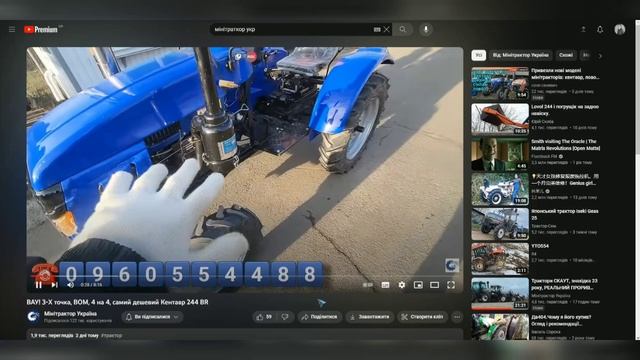Open the Matrix Revolutions 4:45 thumbnail
The height and width of the screenshot is (360, 640).
(x=500, y=154)
